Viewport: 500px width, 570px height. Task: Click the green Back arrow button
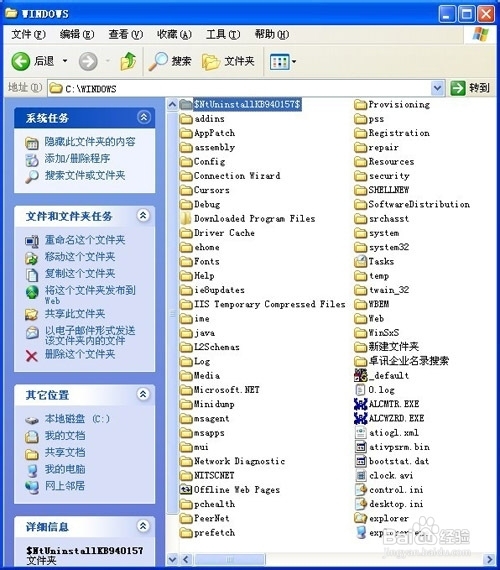click(20, 61)
